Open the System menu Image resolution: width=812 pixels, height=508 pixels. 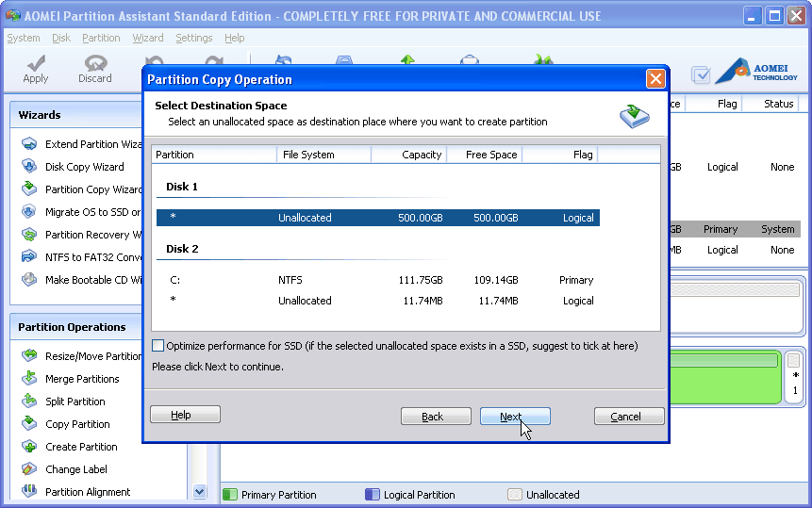point(24,38)
